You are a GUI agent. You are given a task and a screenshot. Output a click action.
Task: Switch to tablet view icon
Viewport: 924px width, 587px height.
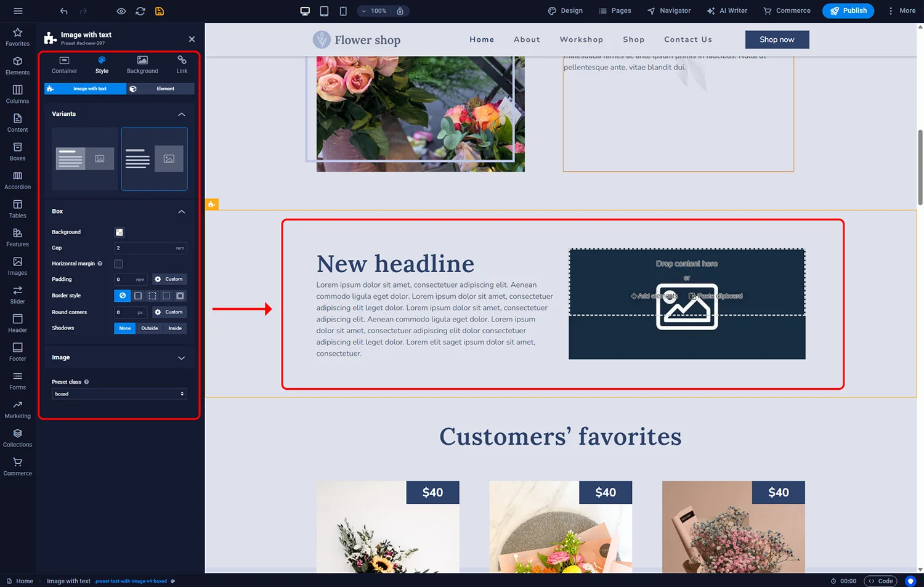pyautogui.click(x=324, y=11)
